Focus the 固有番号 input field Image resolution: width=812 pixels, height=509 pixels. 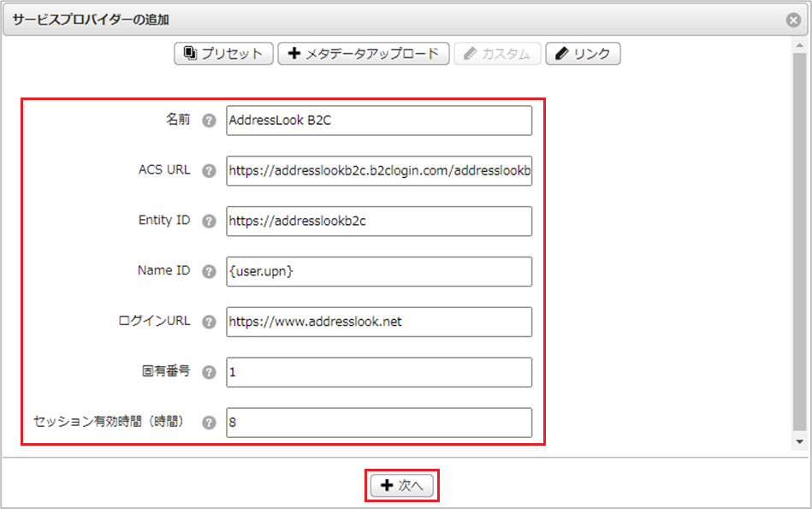click(379, 372)
